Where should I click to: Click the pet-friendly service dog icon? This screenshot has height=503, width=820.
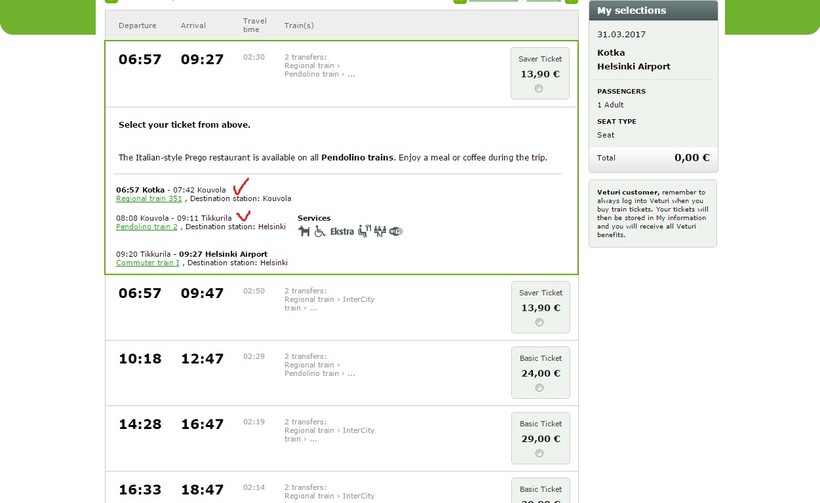click(x=304, y=231)
